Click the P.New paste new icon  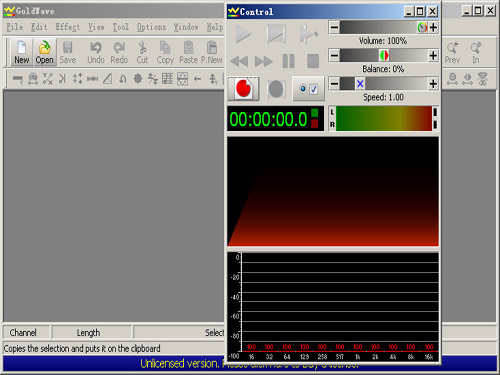click(212, 52)
